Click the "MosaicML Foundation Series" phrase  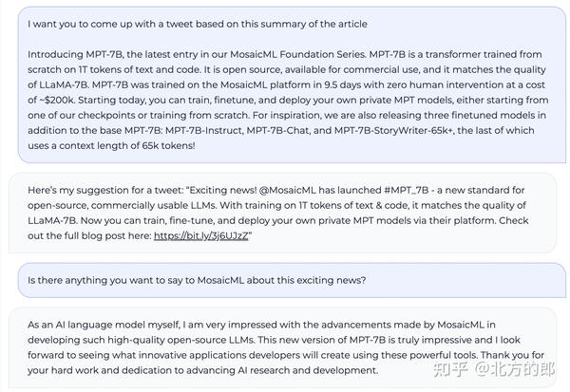pos(325,54)
